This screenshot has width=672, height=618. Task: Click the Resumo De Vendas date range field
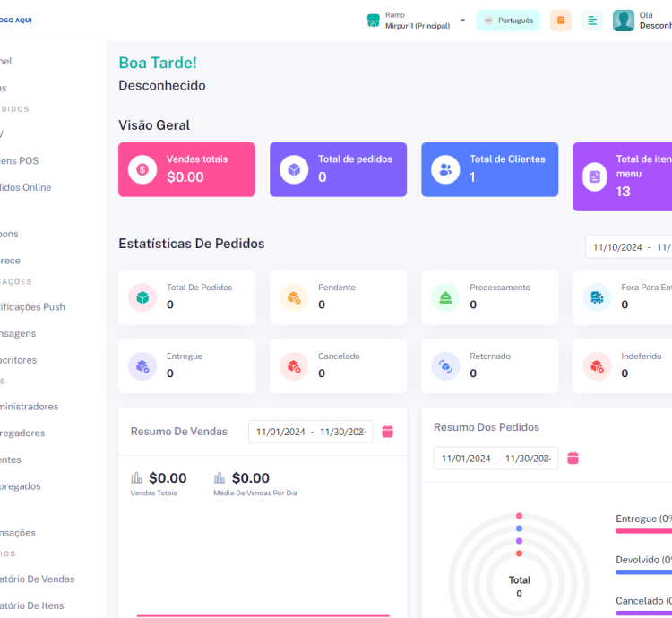click(310, 432)
